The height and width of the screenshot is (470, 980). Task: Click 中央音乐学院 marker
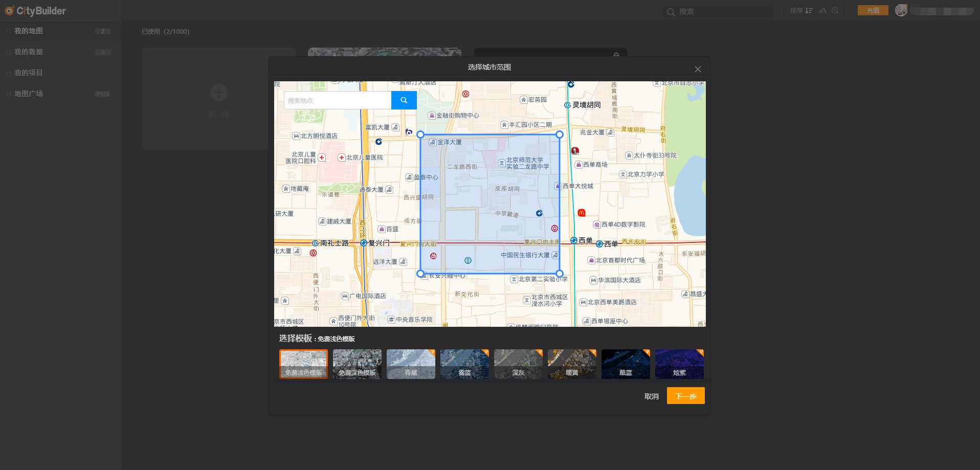click(391, 320)
